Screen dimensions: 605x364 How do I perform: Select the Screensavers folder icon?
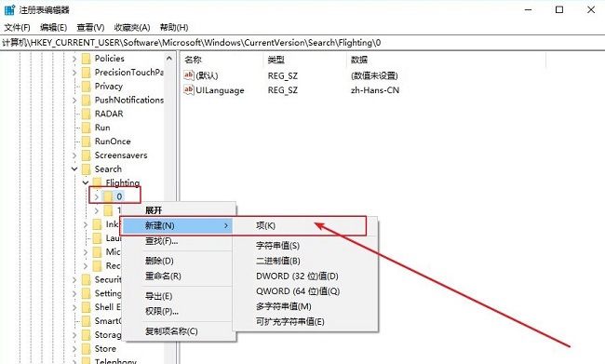87,155
